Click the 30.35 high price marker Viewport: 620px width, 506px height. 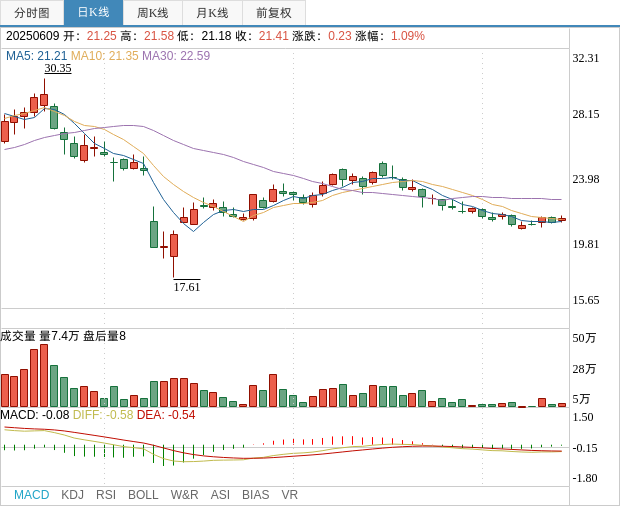pos(58,69)
